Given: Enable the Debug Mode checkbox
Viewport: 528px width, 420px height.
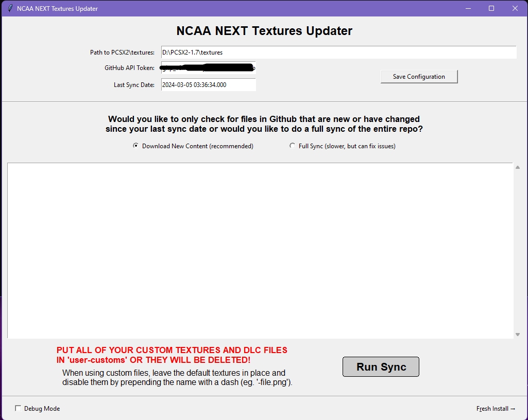Looking at the screenshot, I should 18,408.
